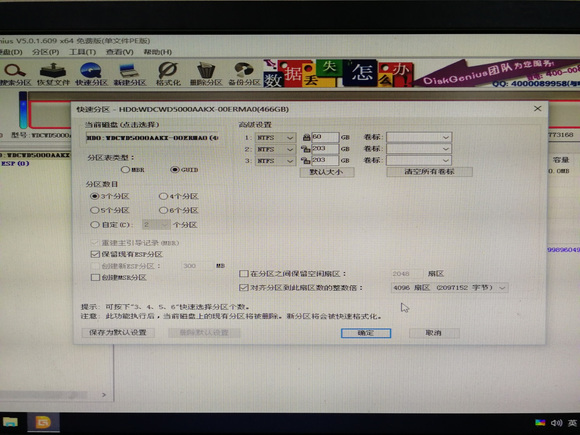Click the Backup Partition (备份分区) toolbar icon

coord(244,74)
